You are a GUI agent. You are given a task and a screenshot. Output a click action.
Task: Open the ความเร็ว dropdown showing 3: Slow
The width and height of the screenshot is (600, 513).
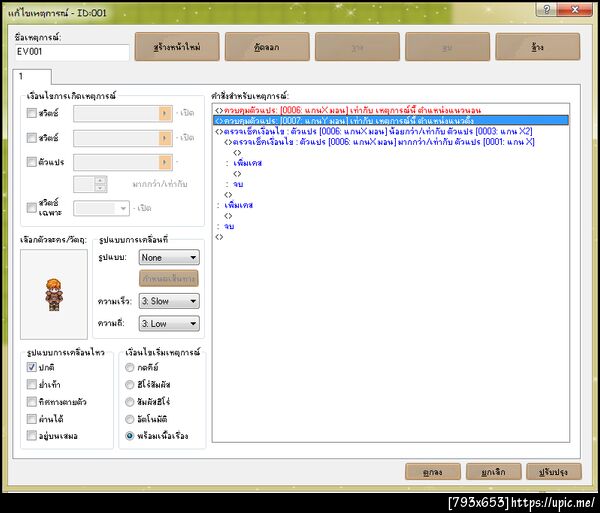(x=169, y=301)
